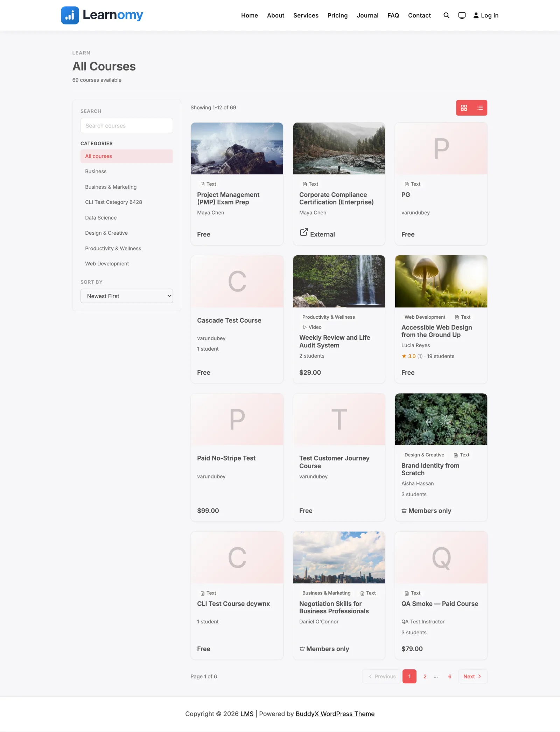Screen dimensions: 560x732
Task: Open the BuddyX WordPress Theme link
Action: tap(335, 714)
